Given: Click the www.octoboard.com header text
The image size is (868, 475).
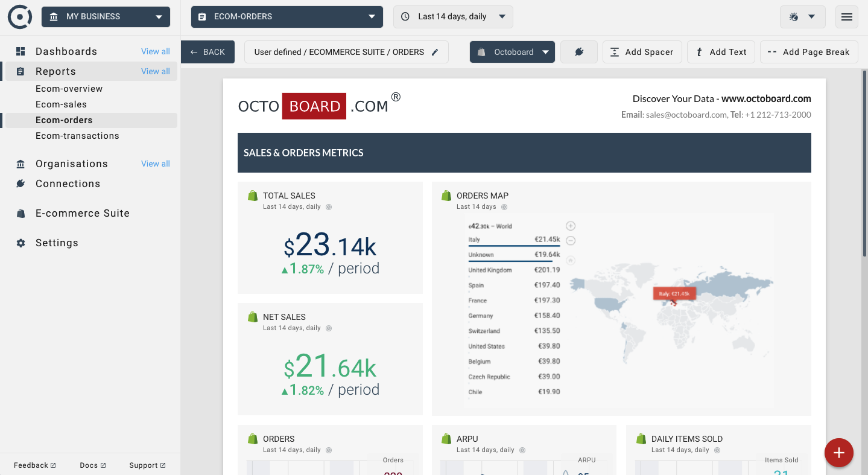Looking at the screenshot, I should (766, 98).
